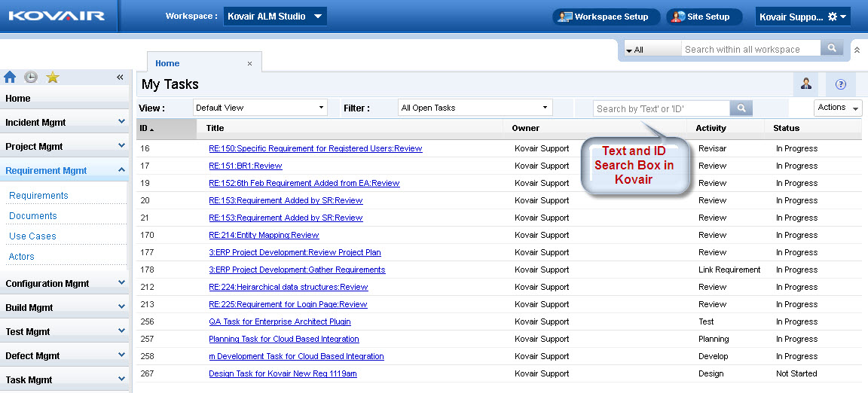The width and height of the screenshot is (868, 393).
Task: Click the user person icon in My Tasks
Action: 806,84
